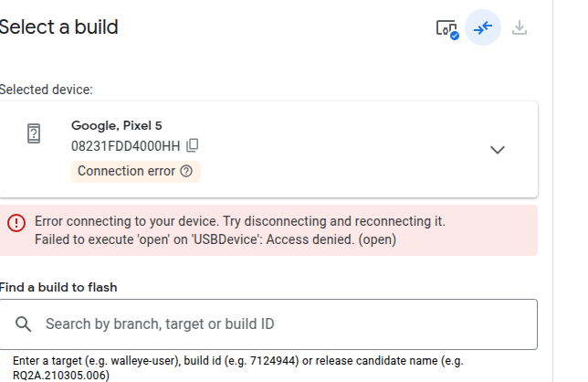Click the help icon beside Connection error
The height and width of the screenshot is (382, 588).
click(x=186, y=171)
